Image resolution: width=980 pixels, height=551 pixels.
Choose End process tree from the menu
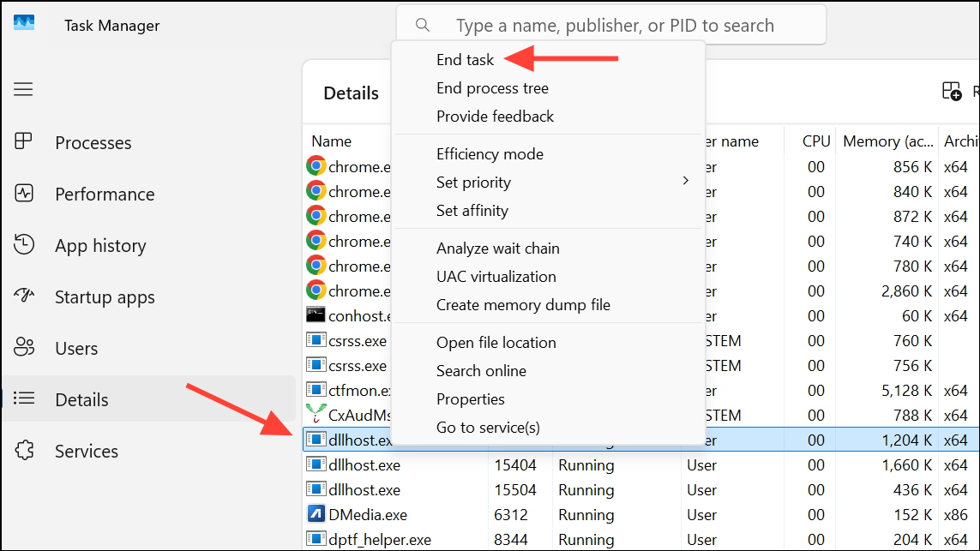tap(492, 87)
